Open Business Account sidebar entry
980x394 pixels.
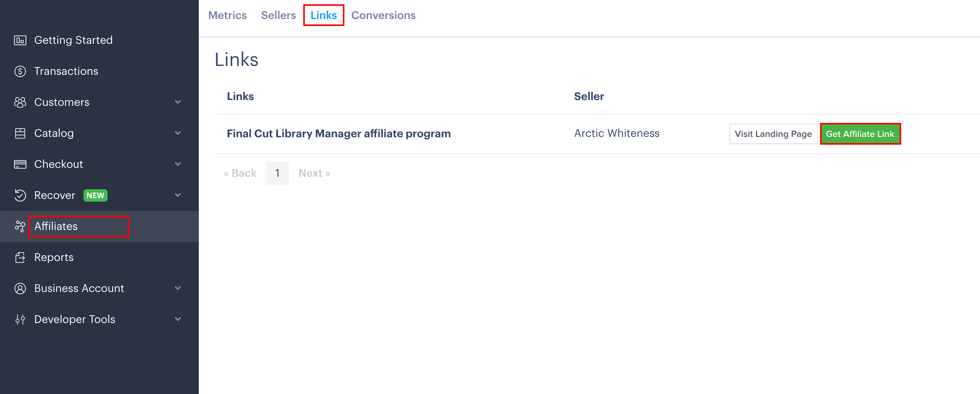point(79,289)
